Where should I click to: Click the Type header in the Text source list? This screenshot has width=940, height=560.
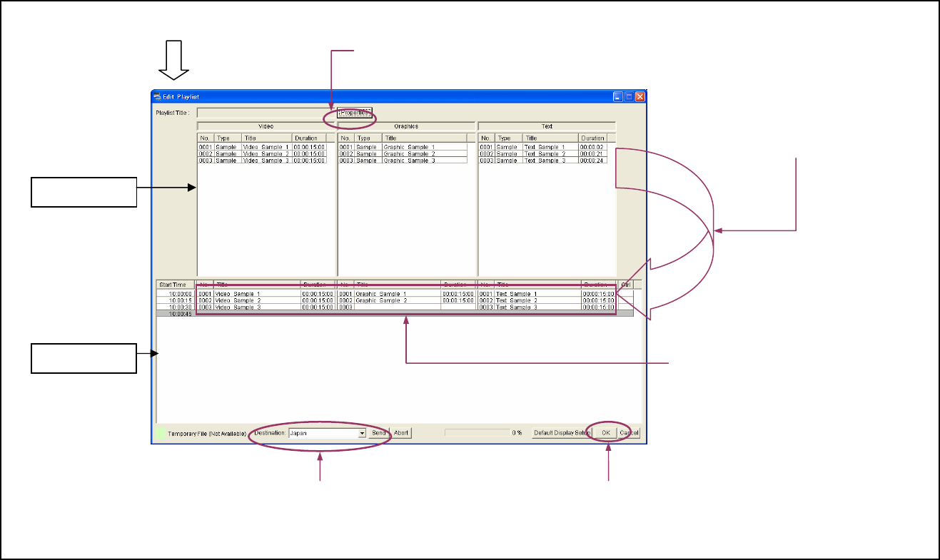click(509, 138)
